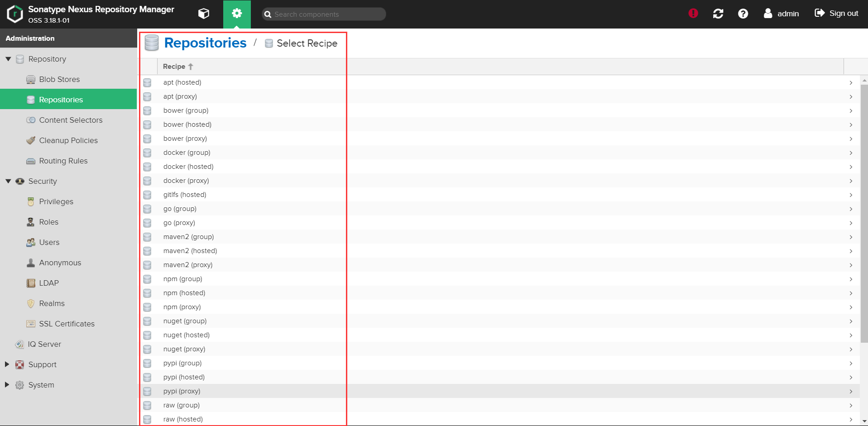This screenshot has height=426, width=868.
Task: Choose the maven2 (group) recipe
Action: (x=499, y=237)
